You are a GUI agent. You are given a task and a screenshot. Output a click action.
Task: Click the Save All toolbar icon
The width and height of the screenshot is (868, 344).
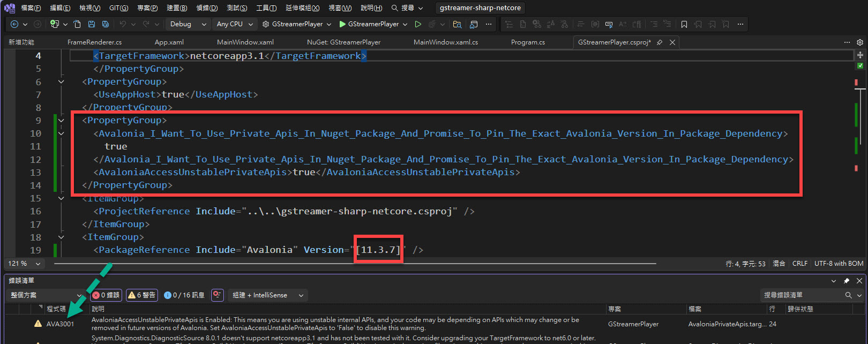(x=106, y=24)
